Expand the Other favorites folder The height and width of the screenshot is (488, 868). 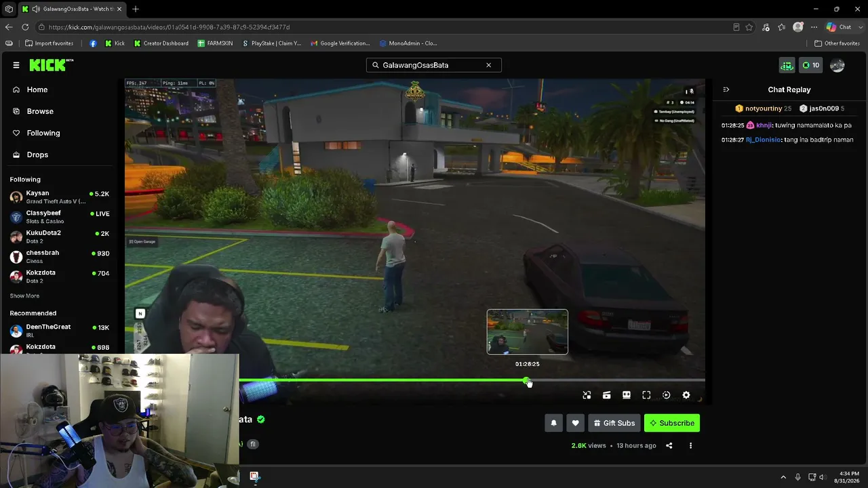click(x=837, y=43)
